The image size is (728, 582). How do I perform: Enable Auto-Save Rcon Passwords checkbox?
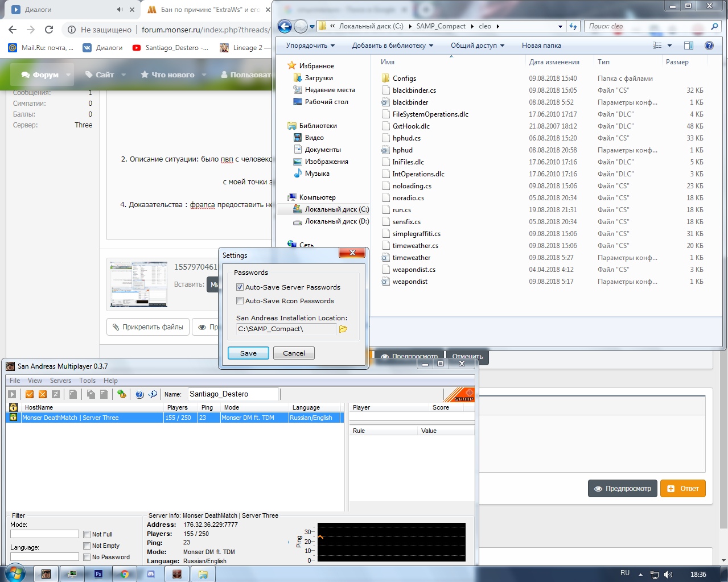pyautogui.click(x=240, y=301)
